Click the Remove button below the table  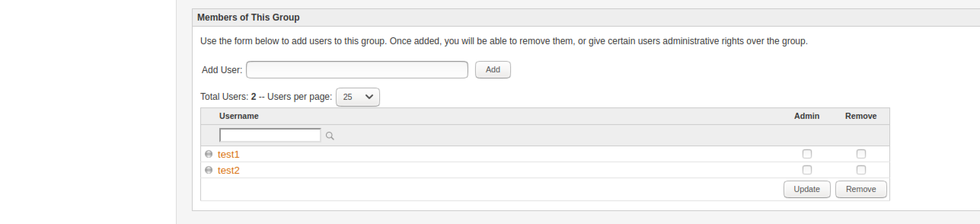pos(861,189)
